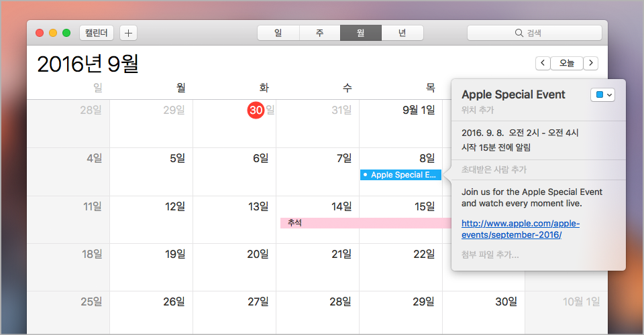
Task: Select the 26일 date cell
Action: tap(152, 313)
